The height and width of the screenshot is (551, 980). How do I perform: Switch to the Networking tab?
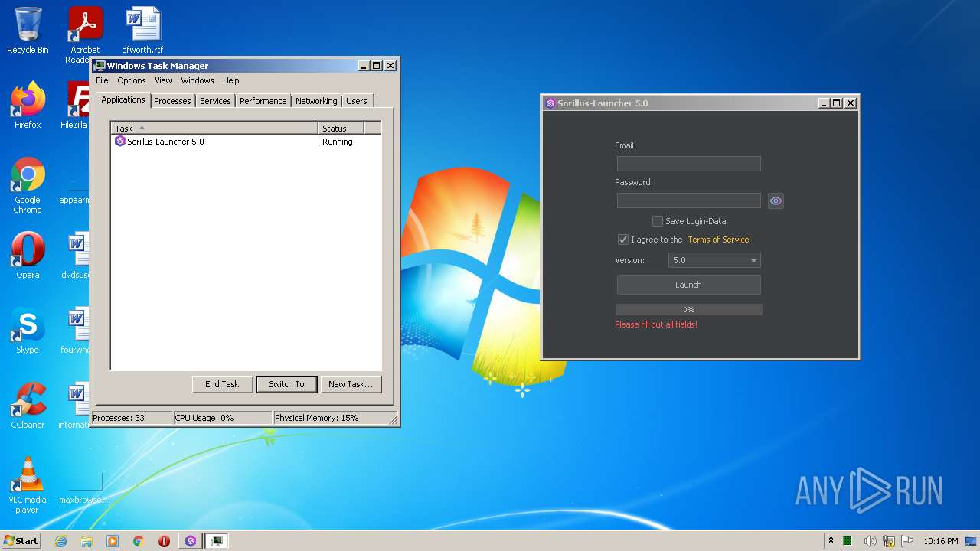tap(316, 101)
